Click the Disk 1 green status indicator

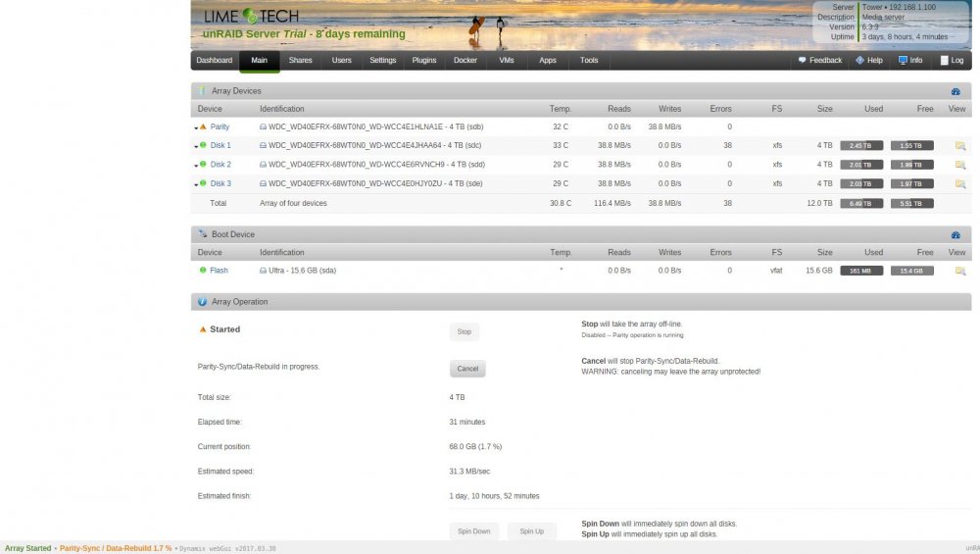(x=203, y=145)
